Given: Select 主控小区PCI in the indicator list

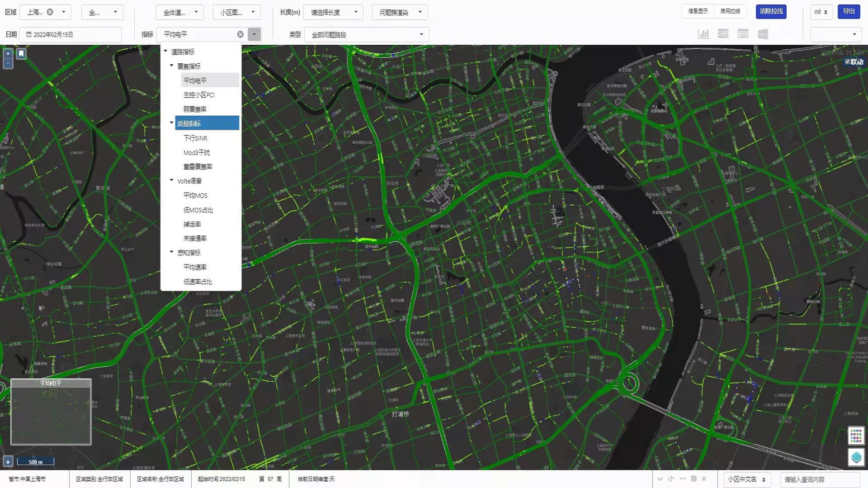Looking at the screenshot, I should pos(199,95).
